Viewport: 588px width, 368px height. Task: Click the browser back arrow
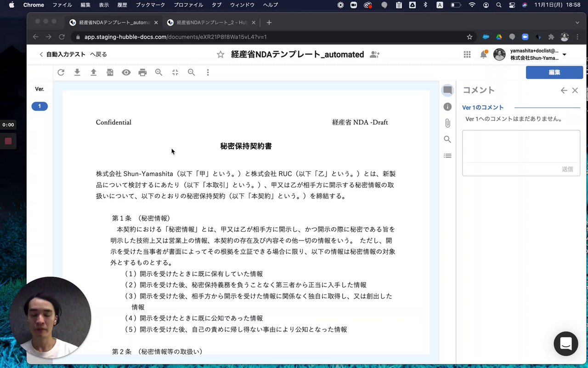[36, 37]
